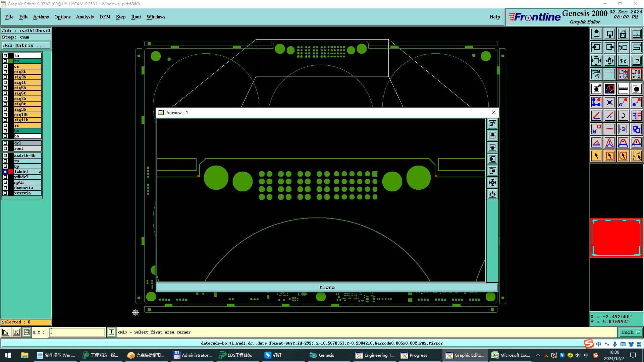The width and height of the screenshot is (644, 362).
Task: Click the rotate feature tool icon
Action: pos(623,116)
